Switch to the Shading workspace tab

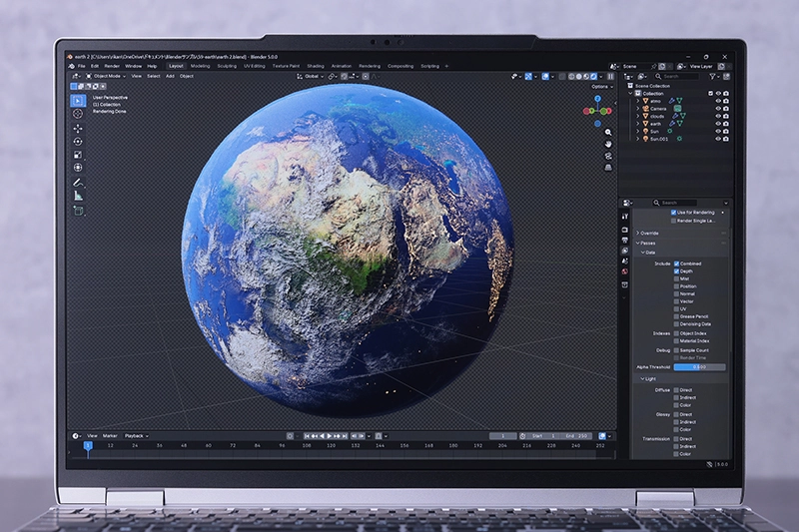pos(316,66)
